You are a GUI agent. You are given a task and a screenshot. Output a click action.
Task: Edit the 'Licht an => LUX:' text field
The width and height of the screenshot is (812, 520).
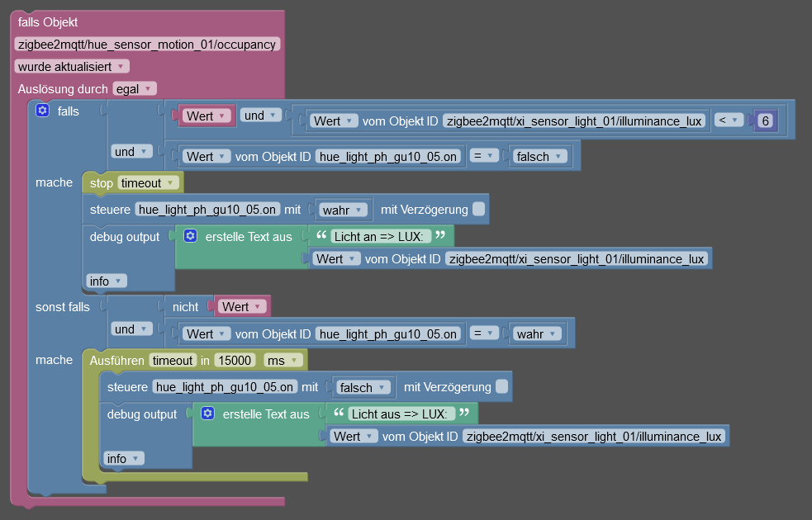pyautogui.click(x=380, y=236)
